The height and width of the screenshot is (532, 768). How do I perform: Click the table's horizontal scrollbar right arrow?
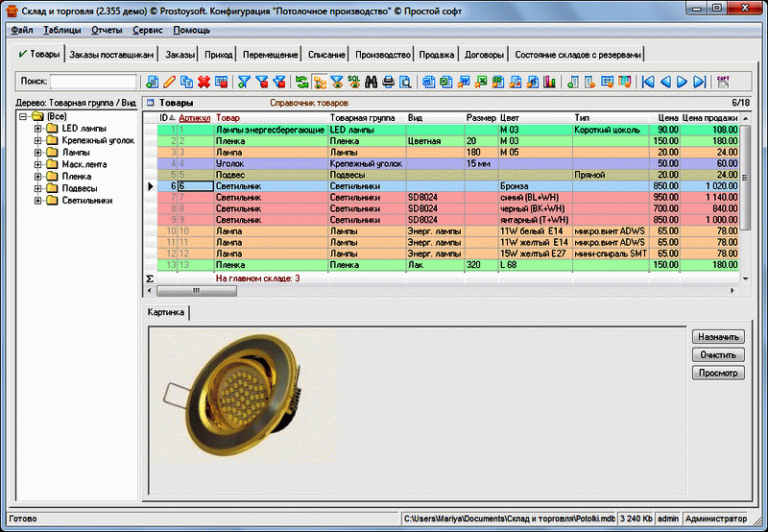pos(732,291)
